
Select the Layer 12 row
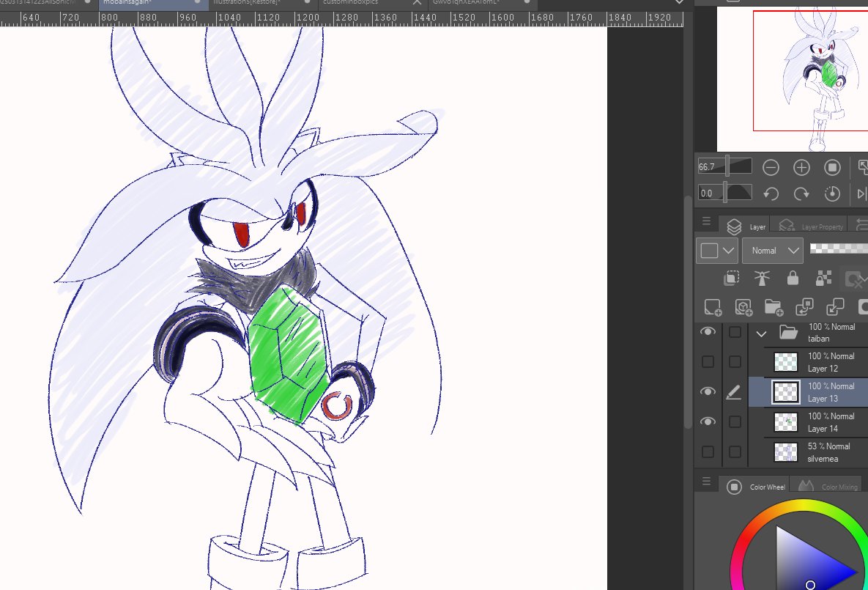(808, 362)
